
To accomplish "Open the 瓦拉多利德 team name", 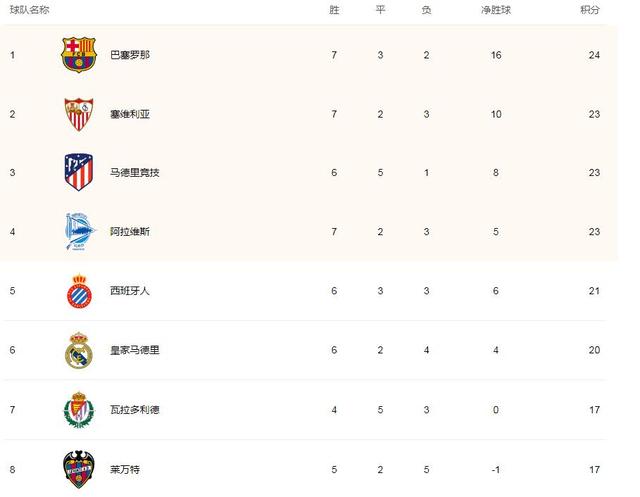I will tap(135, 409).
